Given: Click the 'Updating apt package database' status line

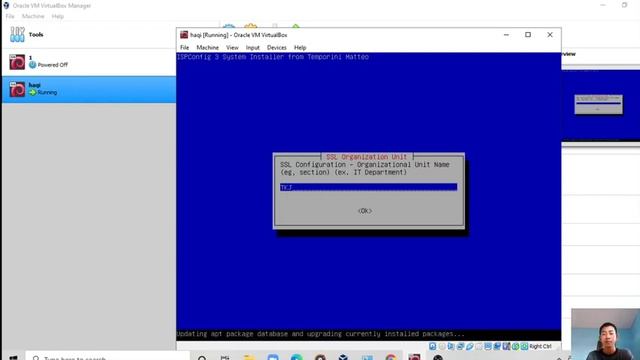Looking at the screenshot, I should point(320,334).
